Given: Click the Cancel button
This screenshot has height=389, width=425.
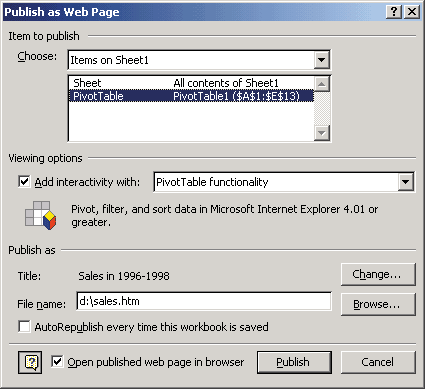Looking at the screenshot, I should (x=378, y=362).
